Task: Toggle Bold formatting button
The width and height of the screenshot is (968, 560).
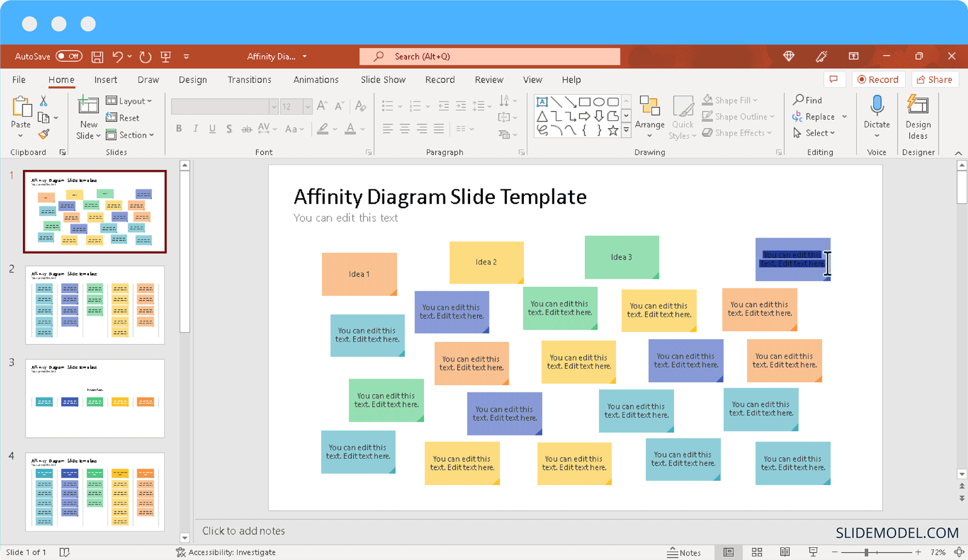Action: pyautogui.click(x=179, y=129)
